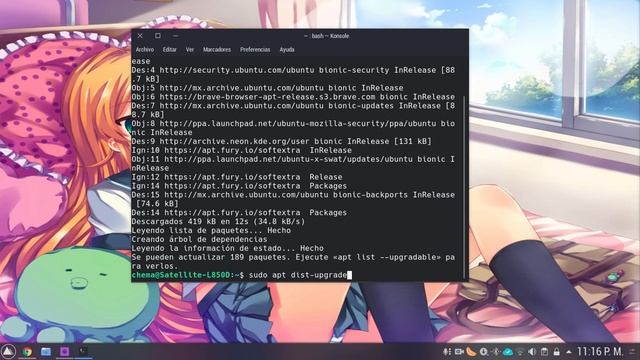This screenshot has height=360, width=640.
Task: Open the Marcadores menu
Action: coord(217,49)
